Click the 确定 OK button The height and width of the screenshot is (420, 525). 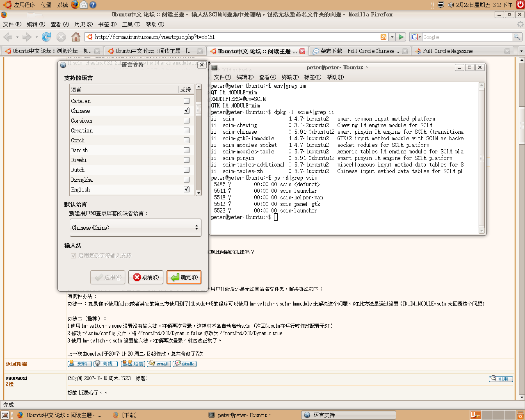pyautogui.click(x=184, y=277)
